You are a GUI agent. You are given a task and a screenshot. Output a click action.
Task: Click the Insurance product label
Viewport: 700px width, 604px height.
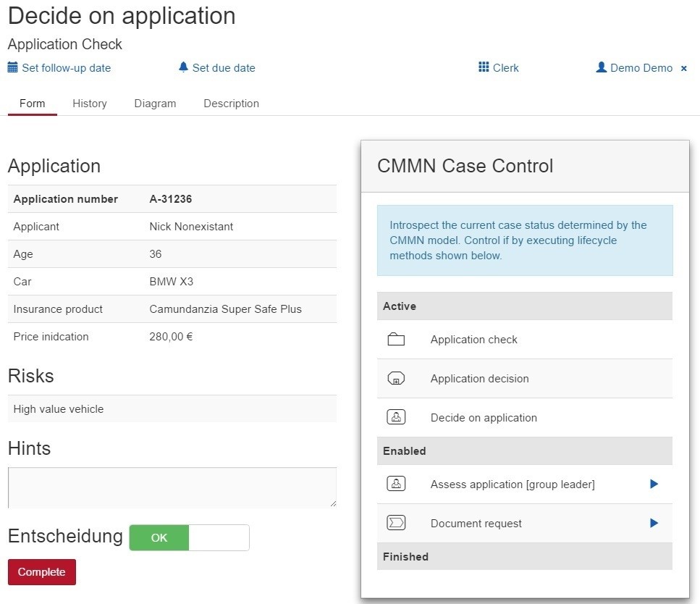point(58,309)
